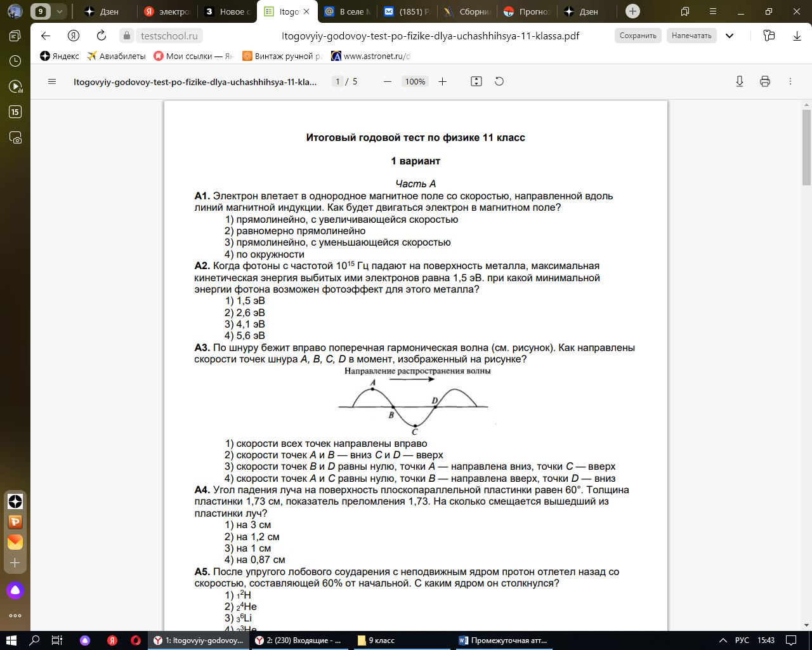Open the 9 класс folder taskbar item
The height and width of the screenshot is (650, 812).
[402, 640]
